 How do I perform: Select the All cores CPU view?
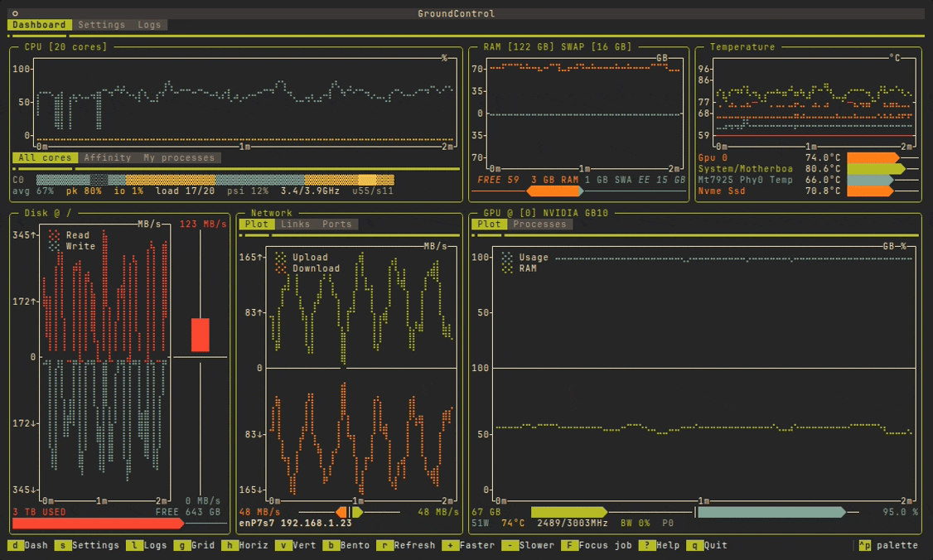[x=46, y=157]
